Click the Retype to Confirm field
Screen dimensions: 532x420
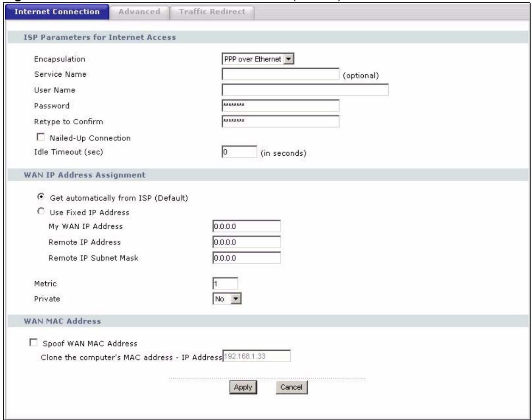(280, 121)
